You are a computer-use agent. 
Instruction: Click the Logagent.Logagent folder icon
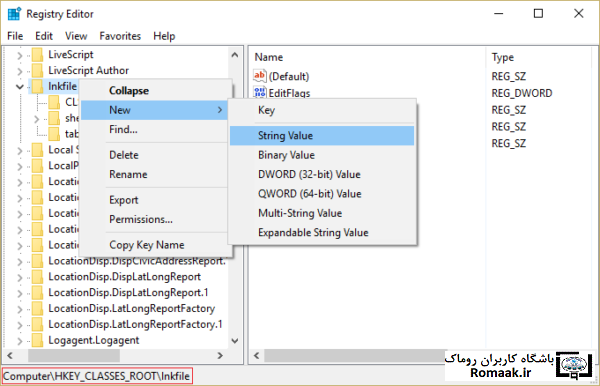pos(38,340)
